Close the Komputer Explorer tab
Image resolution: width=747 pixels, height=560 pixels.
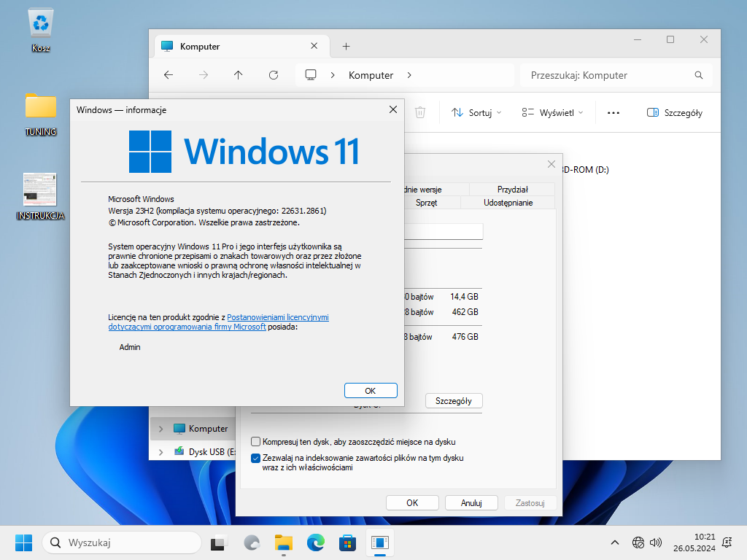(314, 46)
